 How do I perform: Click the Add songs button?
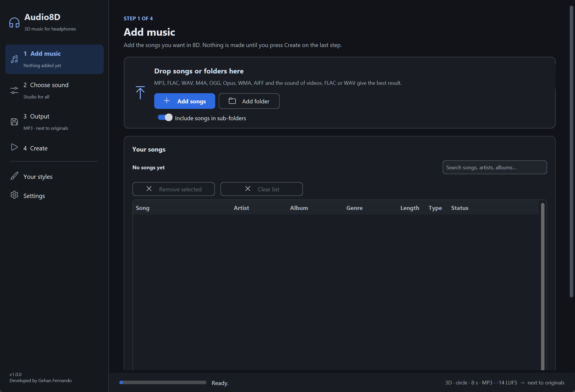(x=185, y=101)
